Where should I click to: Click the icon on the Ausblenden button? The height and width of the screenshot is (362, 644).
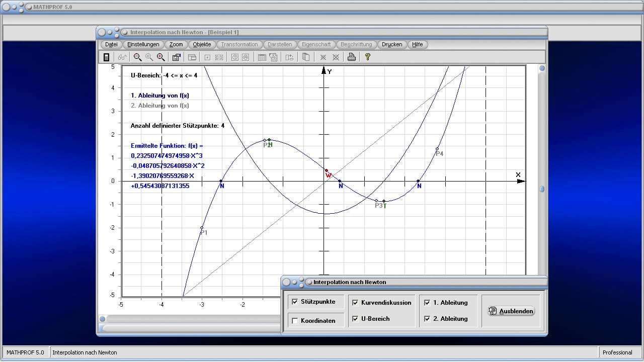coord(493,311)
